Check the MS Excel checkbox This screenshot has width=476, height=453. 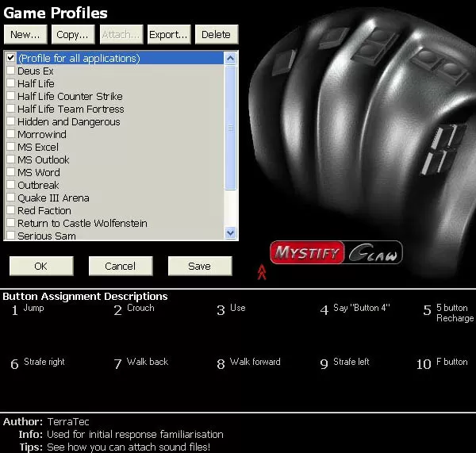pos(11,146)
